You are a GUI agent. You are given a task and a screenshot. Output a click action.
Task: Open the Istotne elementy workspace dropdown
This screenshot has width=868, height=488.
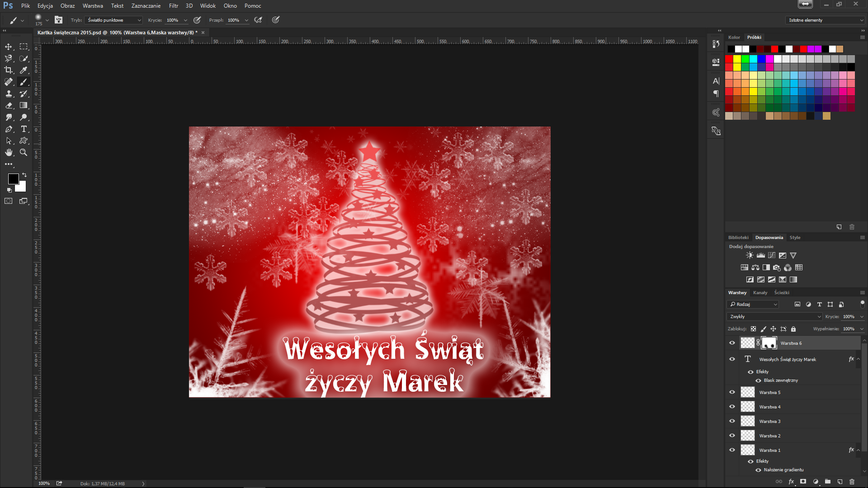coord(825,20)
